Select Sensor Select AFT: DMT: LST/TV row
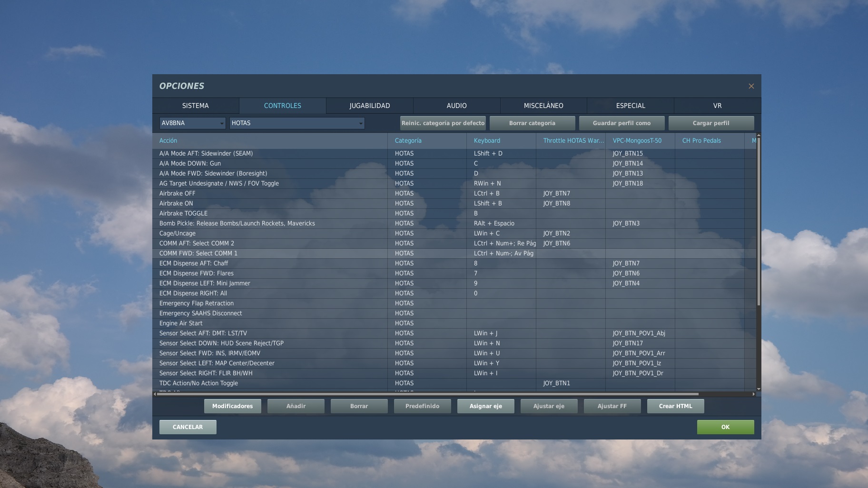Image resolution: width=868 pixels, height=488 pixels. [x=454, y=333]
